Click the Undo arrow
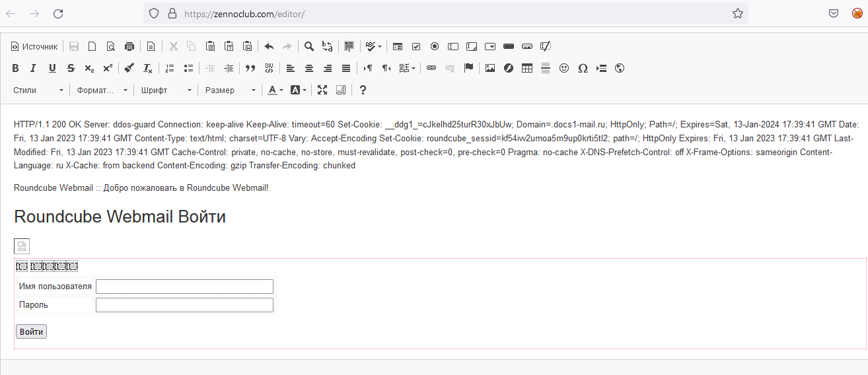 pos(269,46)
